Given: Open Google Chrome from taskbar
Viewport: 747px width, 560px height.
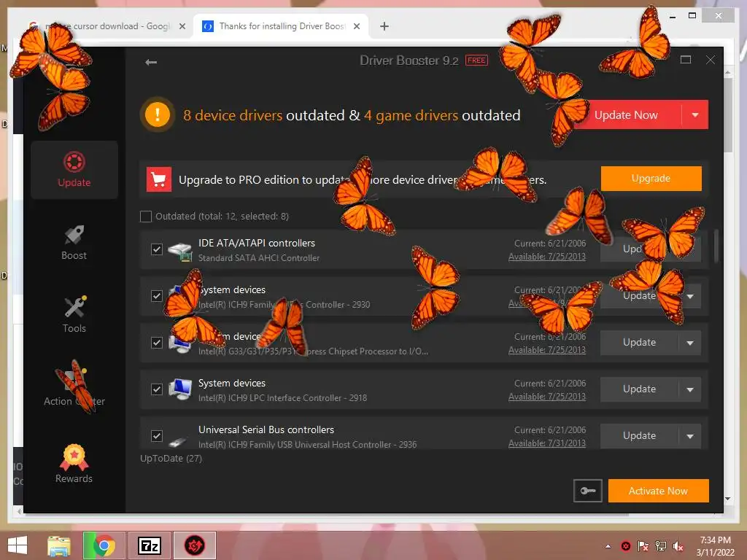Looking at the screenshot, I should point(104,545).
